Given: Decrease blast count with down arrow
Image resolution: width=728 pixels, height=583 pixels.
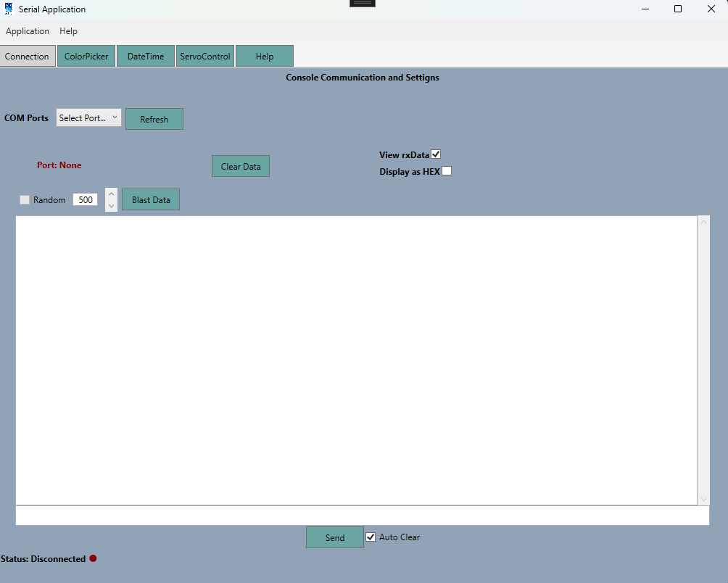Looking at the screenshot, I should (x=111, y=206).
